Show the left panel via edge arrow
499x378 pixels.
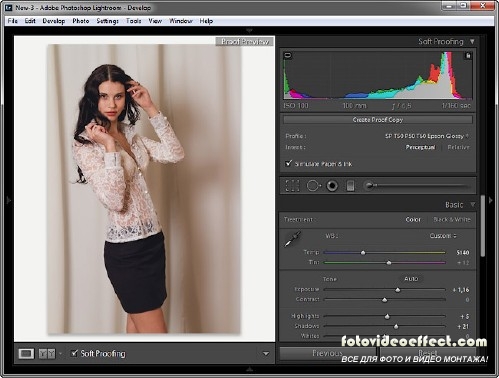[x=8, y=200]
